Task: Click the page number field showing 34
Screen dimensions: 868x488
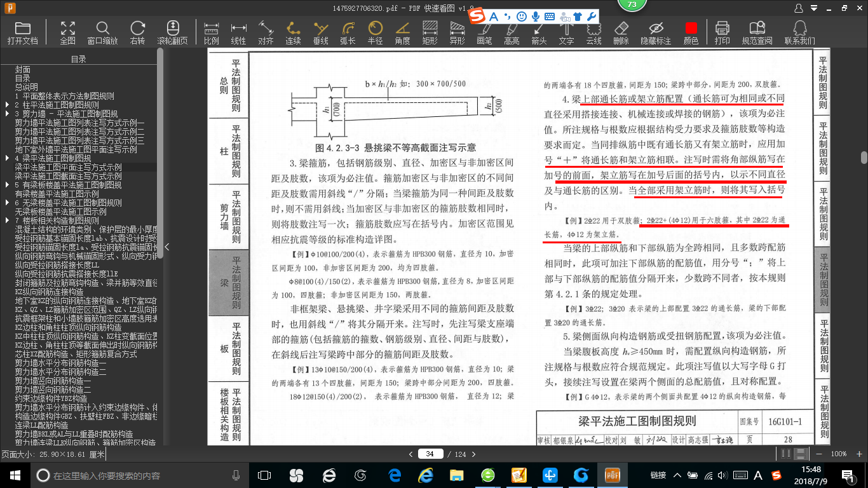Action: [430, 454]
